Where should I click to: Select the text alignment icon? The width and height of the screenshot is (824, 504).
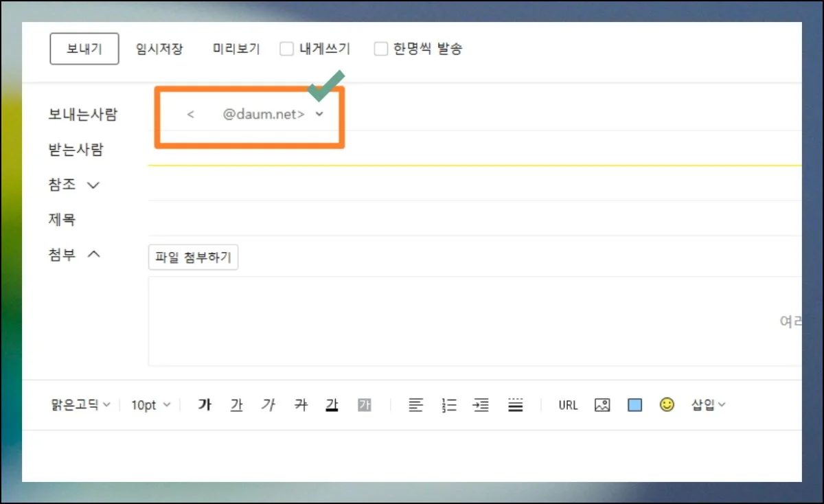pyautogui.click(x=415, y=404)
